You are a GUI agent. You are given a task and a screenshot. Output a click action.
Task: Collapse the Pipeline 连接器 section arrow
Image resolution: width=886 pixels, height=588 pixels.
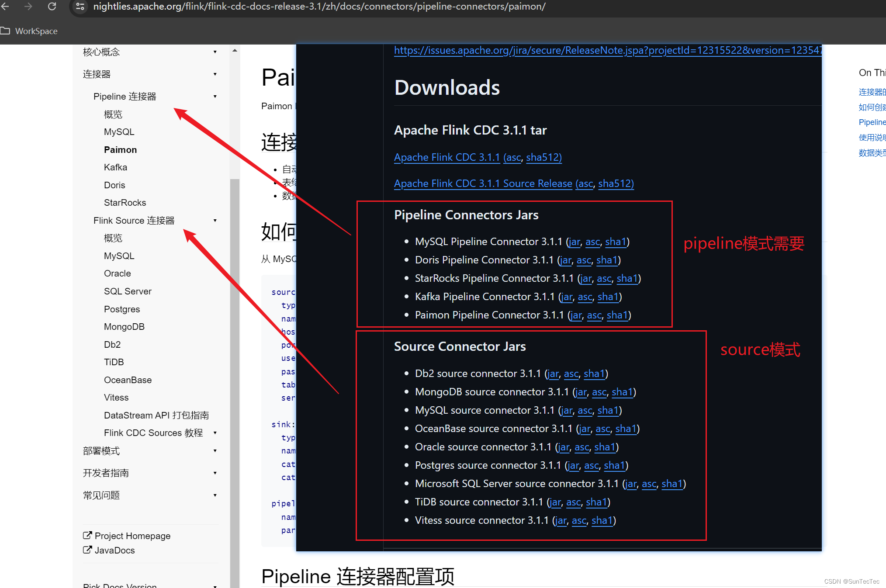[x=215, y=97]
